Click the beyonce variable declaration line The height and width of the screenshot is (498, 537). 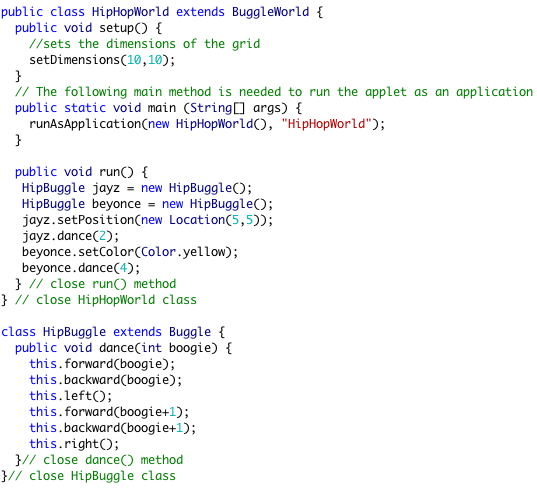click(x=148, y=204)
